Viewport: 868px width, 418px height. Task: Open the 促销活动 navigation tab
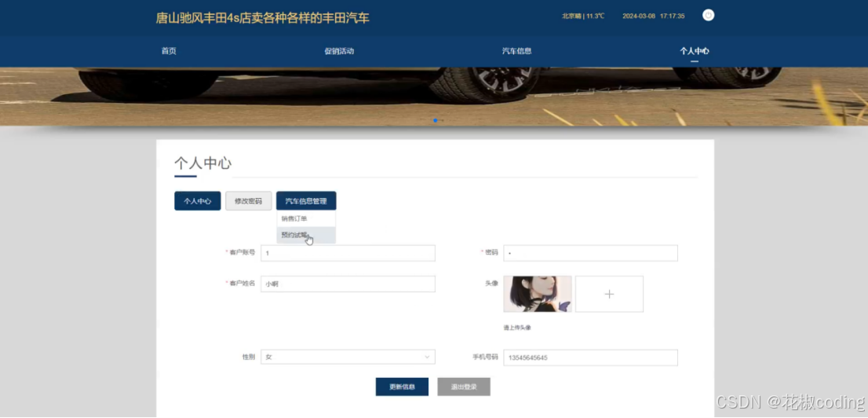tap(339, 51)
